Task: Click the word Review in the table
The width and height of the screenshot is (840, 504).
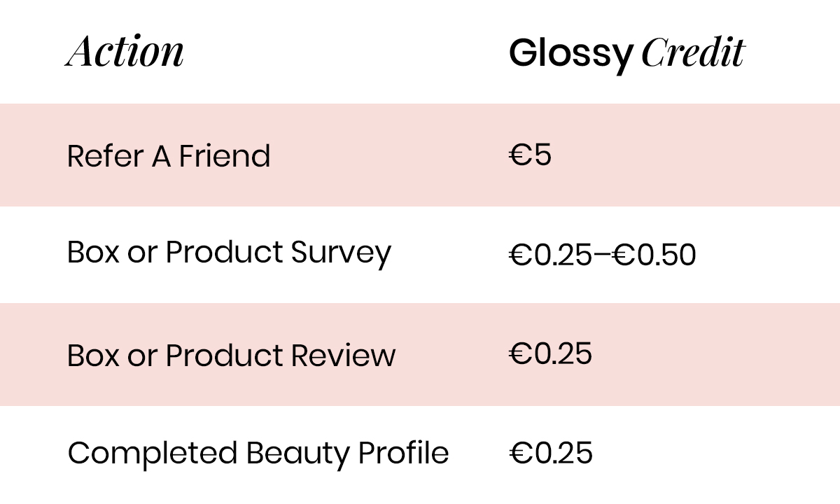Action: (343, 356)
